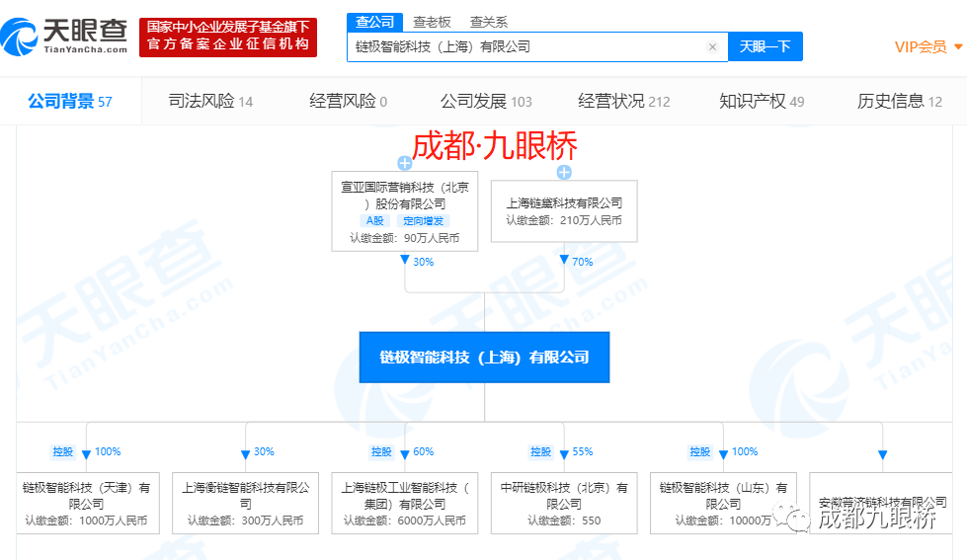This screenshot has width=967, height=560.
Task: Open the TianYanCha logo home link
Action: (x=64, y=37)
